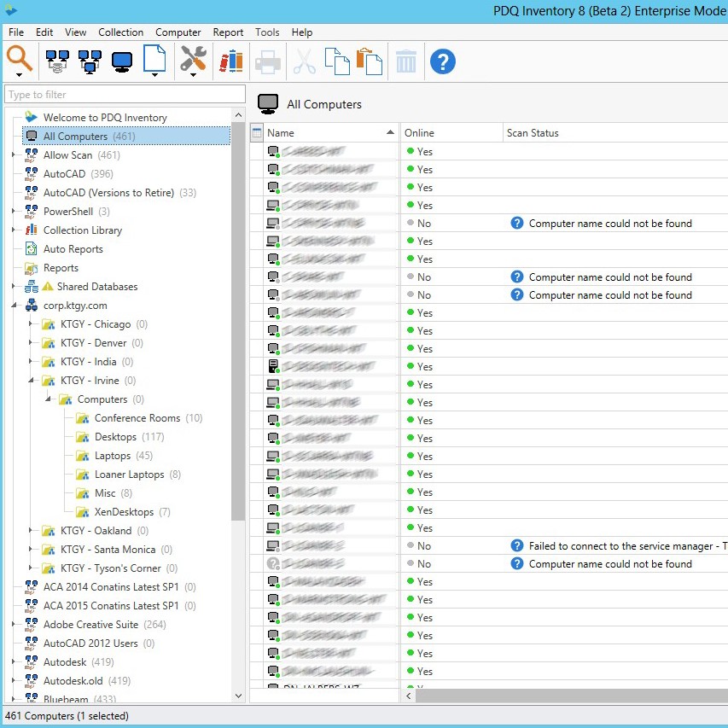Viewport: 728px width, 728px height.
Task: Open the new report dropdown arrow
Action: click(x=154, y=75)
